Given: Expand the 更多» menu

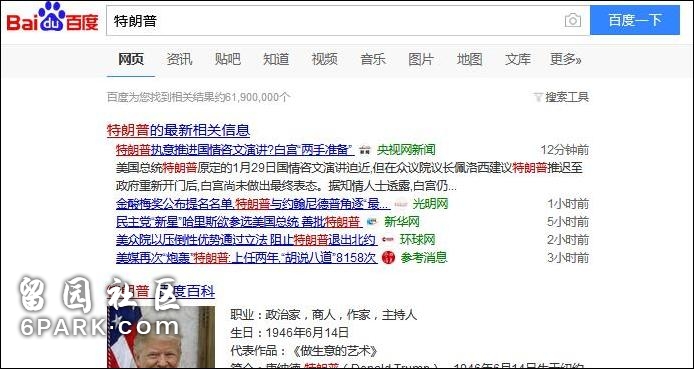Looking at the screenshot, I should tap(565, 59).
